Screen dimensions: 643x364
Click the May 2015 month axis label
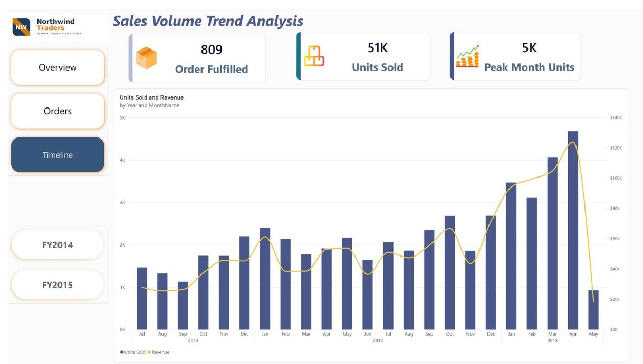[x=593, y=334]
